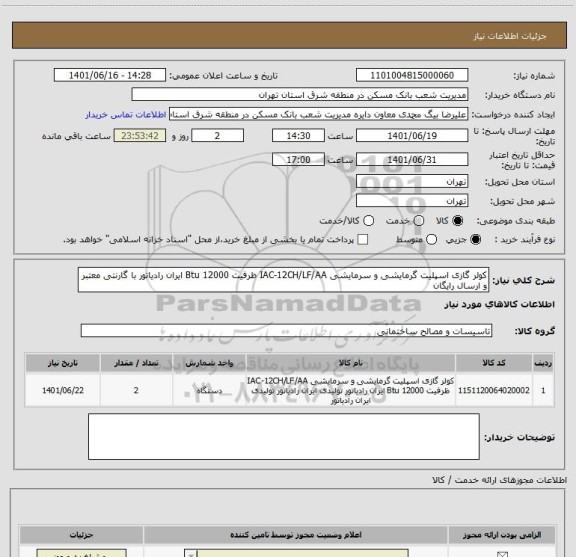Click the unit cell دستگاه
The width and height of the screenshot is (576, 557).
point(209,390)
